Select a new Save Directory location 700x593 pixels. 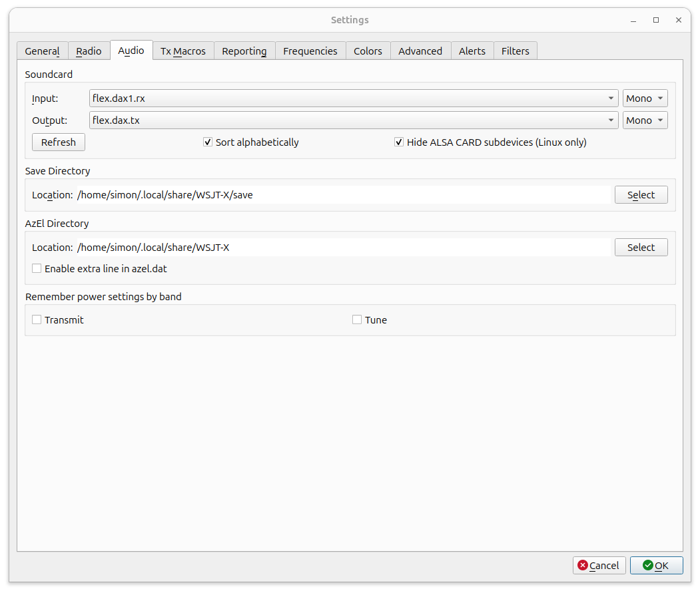pos(641,194)
